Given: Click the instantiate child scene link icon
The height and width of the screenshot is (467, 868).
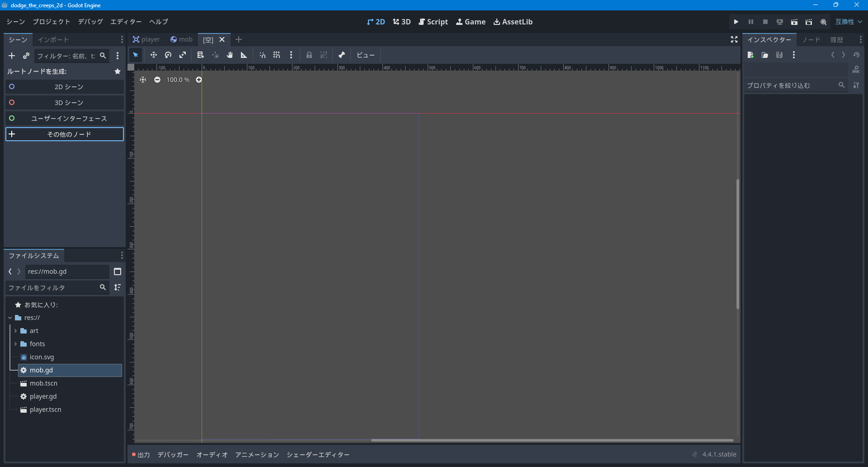Looking at the screenshot, I should click(26, 56).
